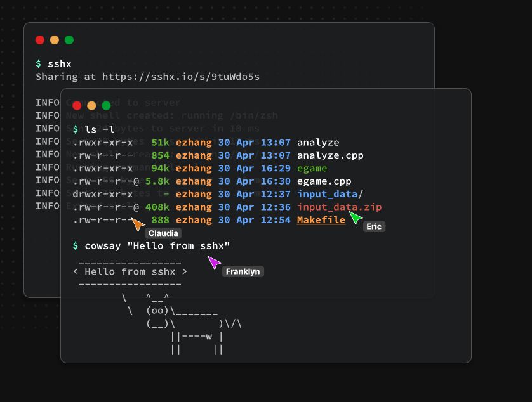Click the first INFO log label in back window
Image resolution: width=532 pixels, height=402 pixels.
coord(48,102)
